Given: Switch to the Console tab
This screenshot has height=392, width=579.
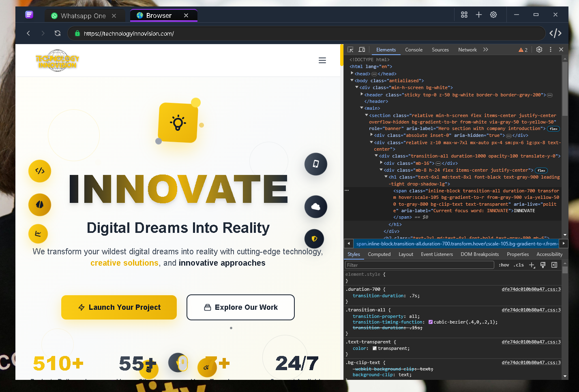Looking at the screenshot, I should tap(414, 49).
